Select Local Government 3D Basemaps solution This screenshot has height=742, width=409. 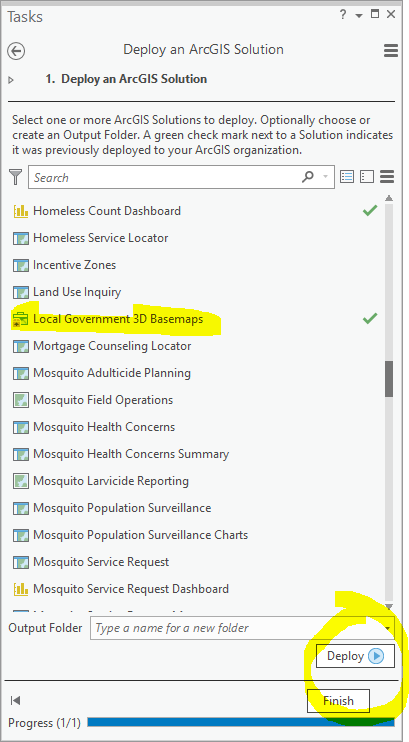click(118, 319)
